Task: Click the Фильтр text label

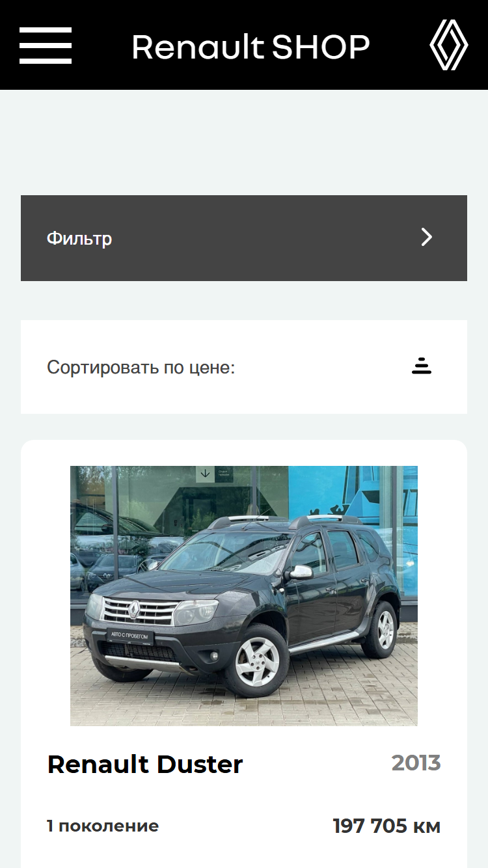Action: 79,238
